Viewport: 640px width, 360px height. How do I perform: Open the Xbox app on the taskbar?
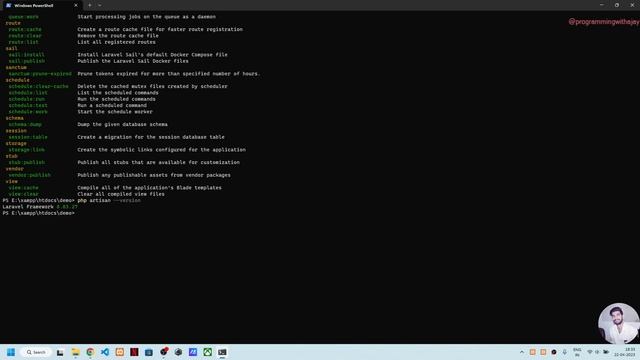pyautogui.click(x=208, y=352)
